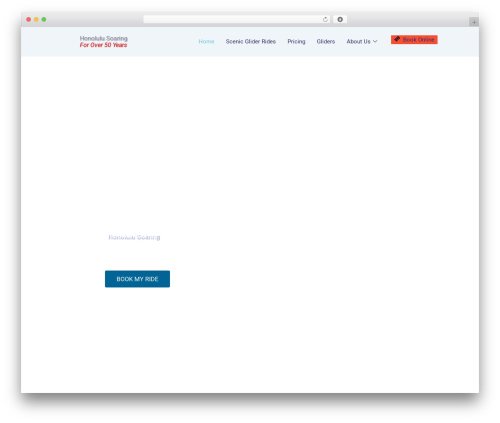Click the BOOK MY RIDE button
Image resolution: width=500 pixels, height=423 pixels.
[x=137, y=279]
